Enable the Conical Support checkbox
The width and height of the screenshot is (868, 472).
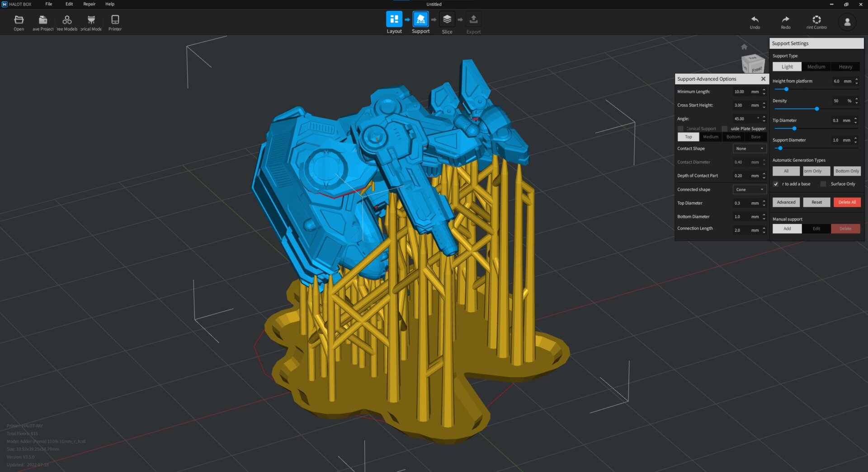(x=680, y=129)
